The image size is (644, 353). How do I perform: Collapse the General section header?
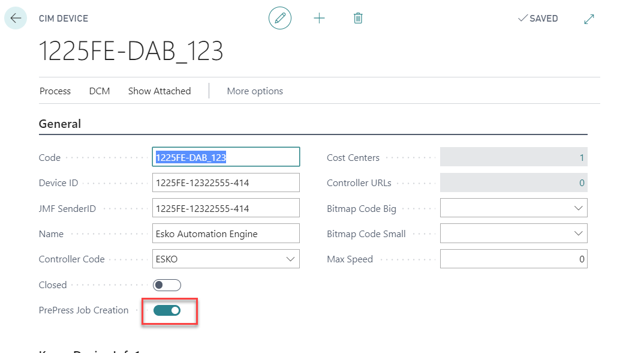(60, 124)
